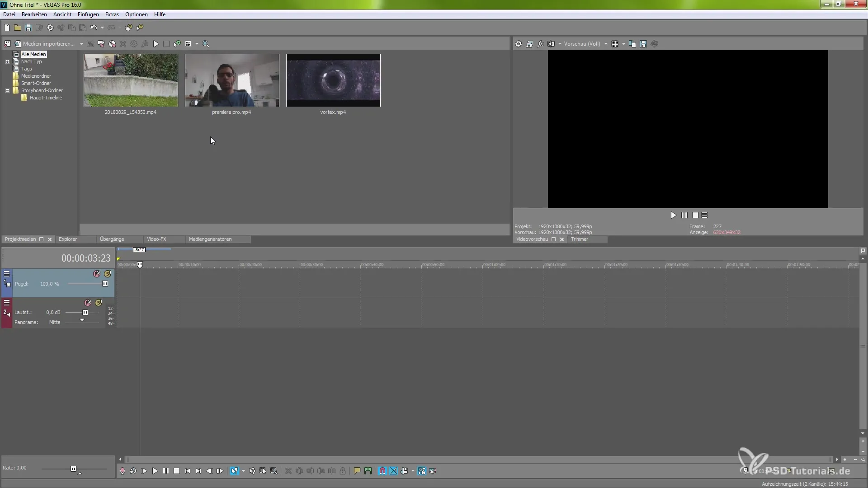
Task: Save preview snapshot to file icon
Action: (x=643, y=44)
